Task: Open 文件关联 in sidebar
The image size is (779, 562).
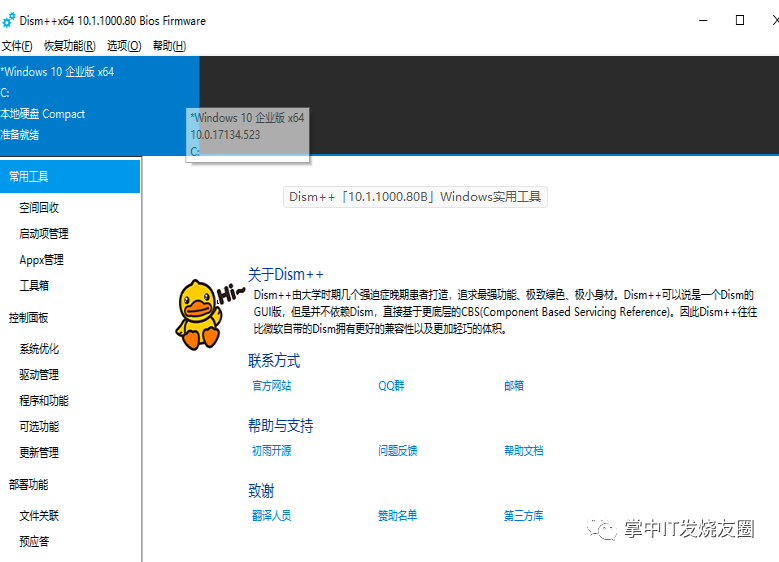Action: (39, 516)
